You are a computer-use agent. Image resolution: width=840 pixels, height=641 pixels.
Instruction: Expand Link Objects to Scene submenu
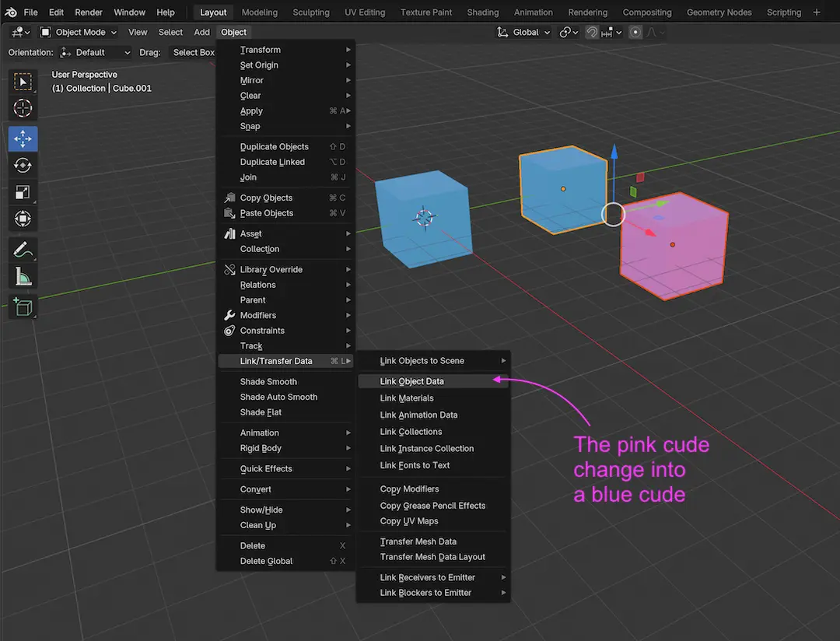433,361
